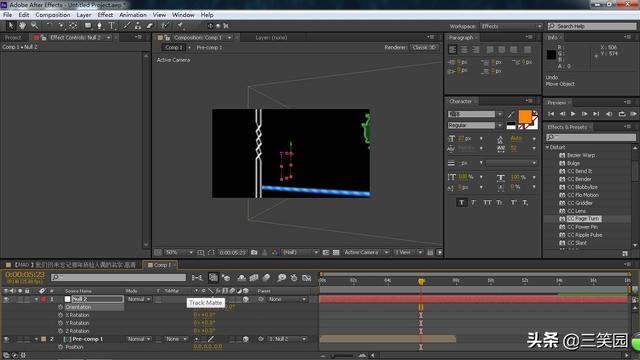Play the composition preview
This screenshot has width=640, height=360.
tap(573, 114)
